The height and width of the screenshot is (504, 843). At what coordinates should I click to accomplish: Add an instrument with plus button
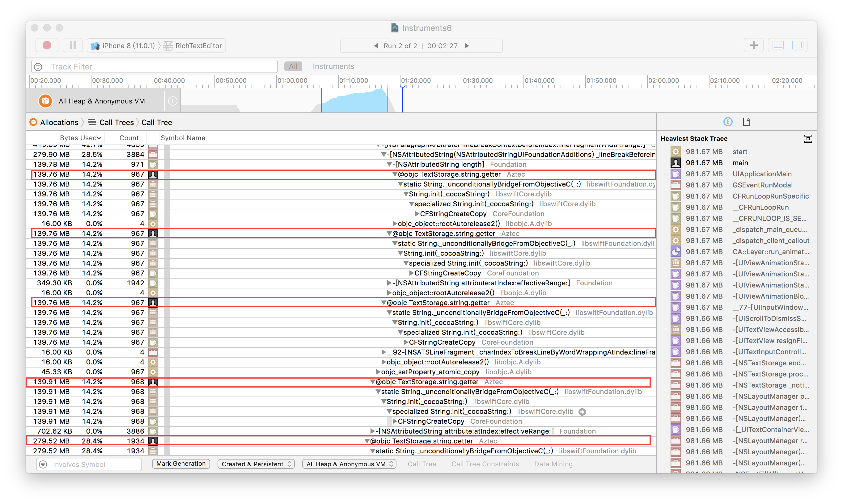753,45
